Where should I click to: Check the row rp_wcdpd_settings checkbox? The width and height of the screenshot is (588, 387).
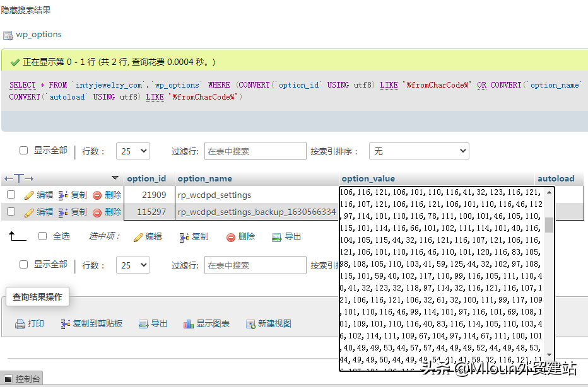point(11,194)
